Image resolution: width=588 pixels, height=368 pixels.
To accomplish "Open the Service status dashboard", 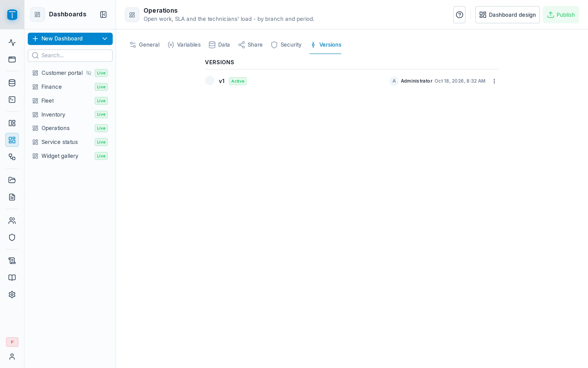I will click(x=70, y=142).
